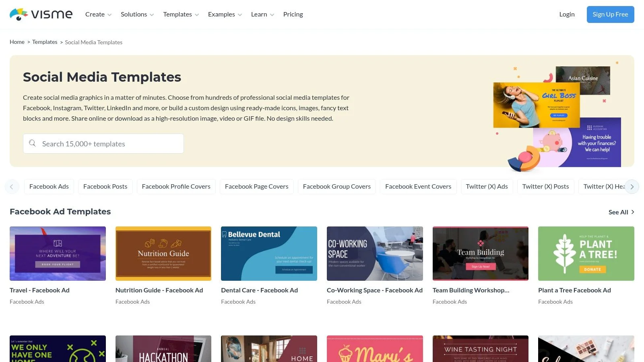The height and width of the screenshot is (362, 644).
Task: Open the Examples dropdown menu
Action: pos(225,14)
